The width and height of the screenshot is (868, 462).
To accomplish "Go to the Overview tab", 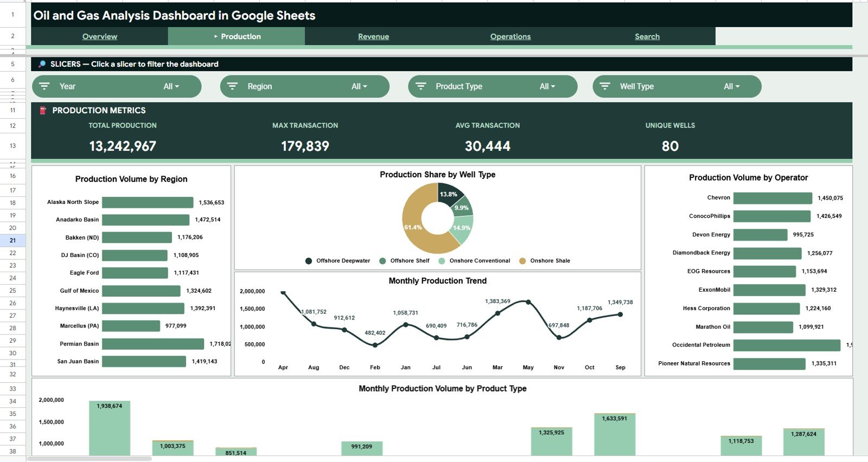I will 100,36.
